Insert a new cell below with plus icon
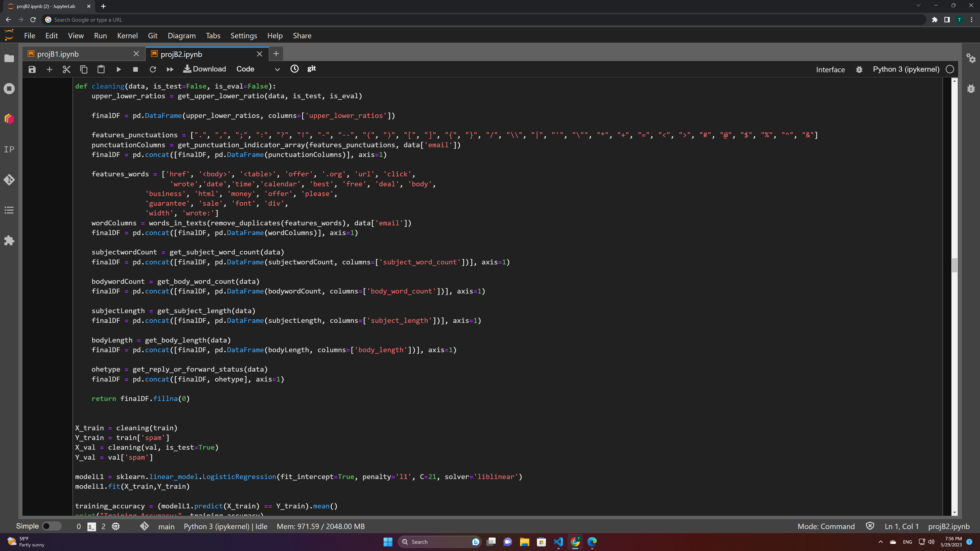The width and height of the screenshot is (980, 551). (x=49, y=69)
